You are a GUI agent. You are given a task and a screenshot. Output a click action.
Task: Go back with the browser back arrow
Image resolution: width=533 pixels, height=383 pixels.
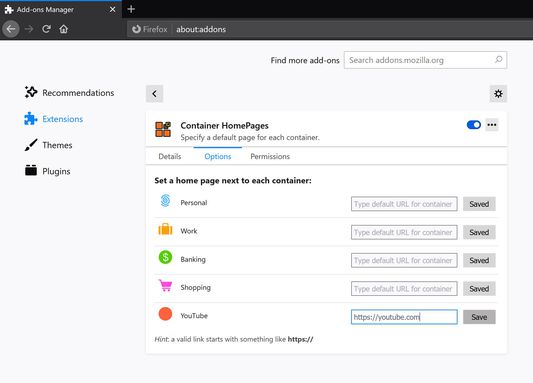[11, 29]
